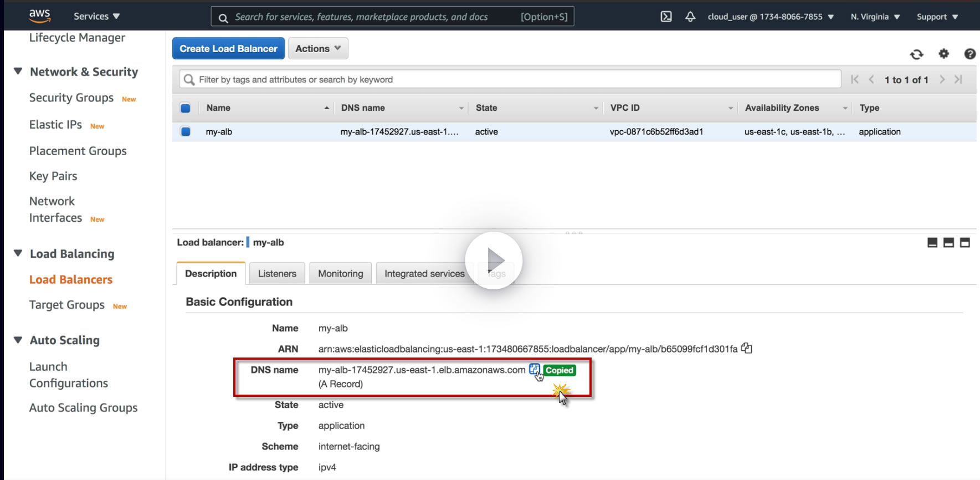Go to the first page of results
This screenshot has width=980, height=480.
(855, 80)
